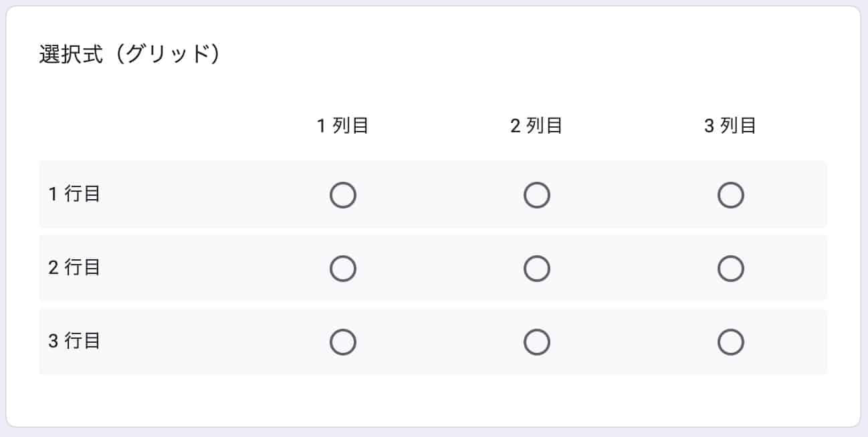Select the radio button for 1行目, 2列目
Image resolution: width=868 pixels, height=437 pixels.
point(537,194)
